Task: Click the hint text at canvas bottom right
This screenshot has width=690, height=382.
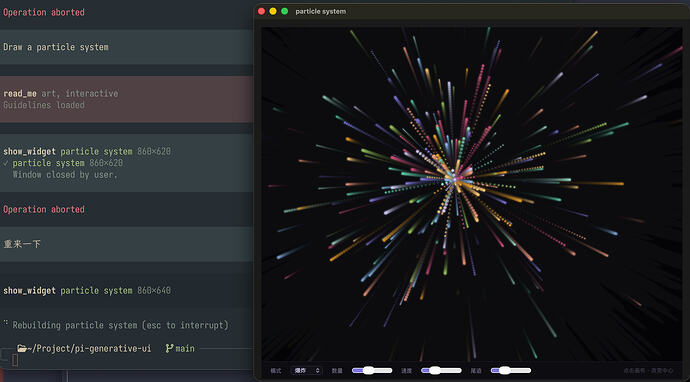Action: tap(648, 371)
